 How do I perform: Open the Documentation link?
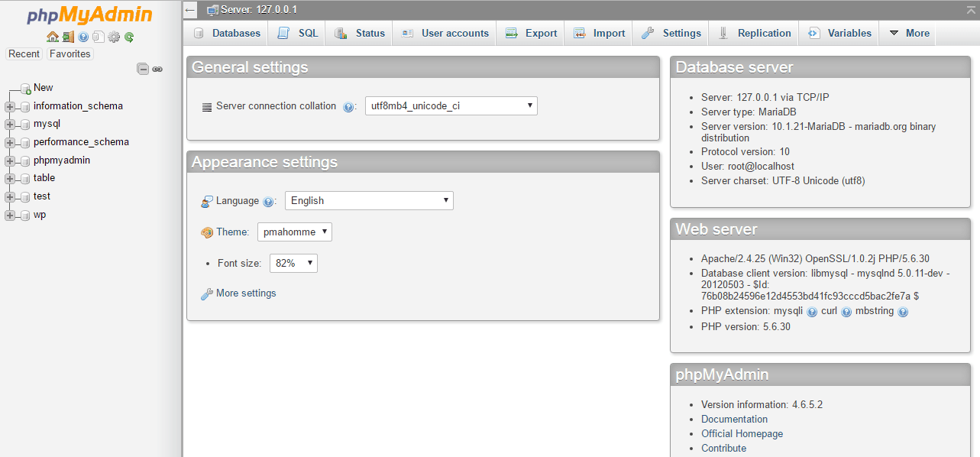tap(735, 420)
